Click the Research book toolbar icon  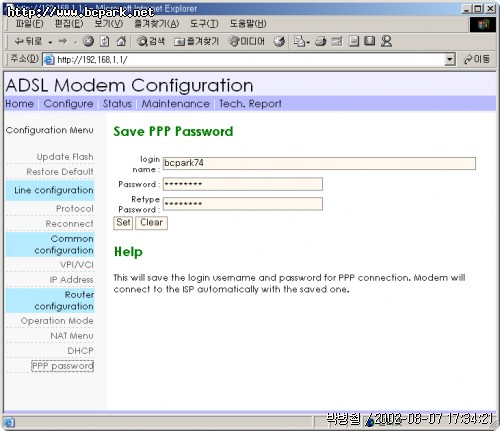(370, 41)
